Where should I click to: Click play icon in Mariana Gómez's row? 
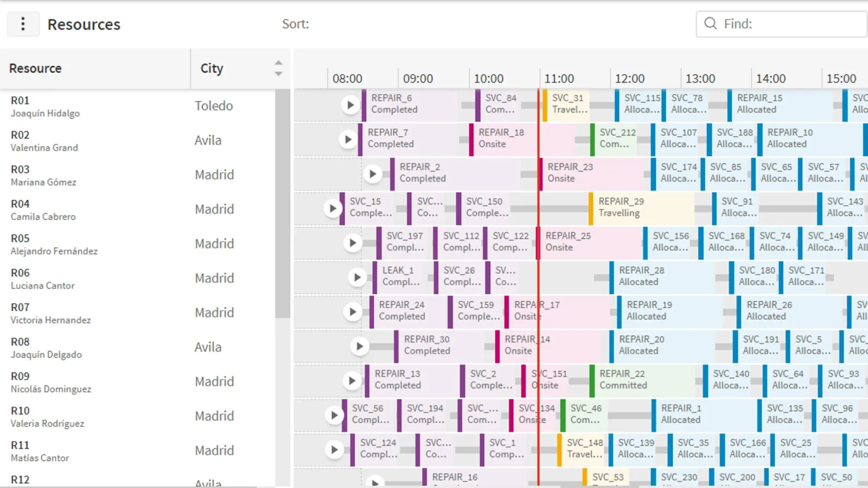coord(373,174)
